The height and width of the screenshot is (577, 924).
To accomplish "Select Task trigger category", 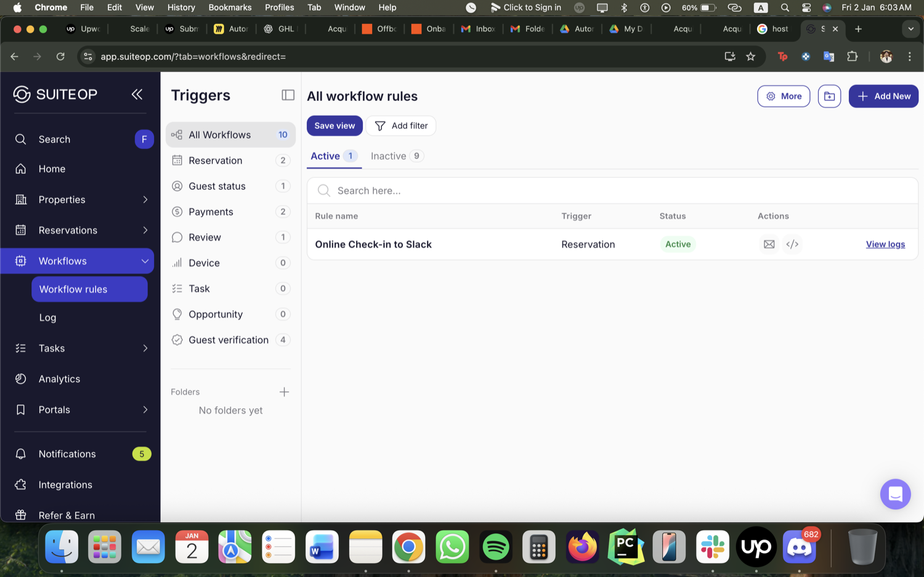I will [230, 289].
